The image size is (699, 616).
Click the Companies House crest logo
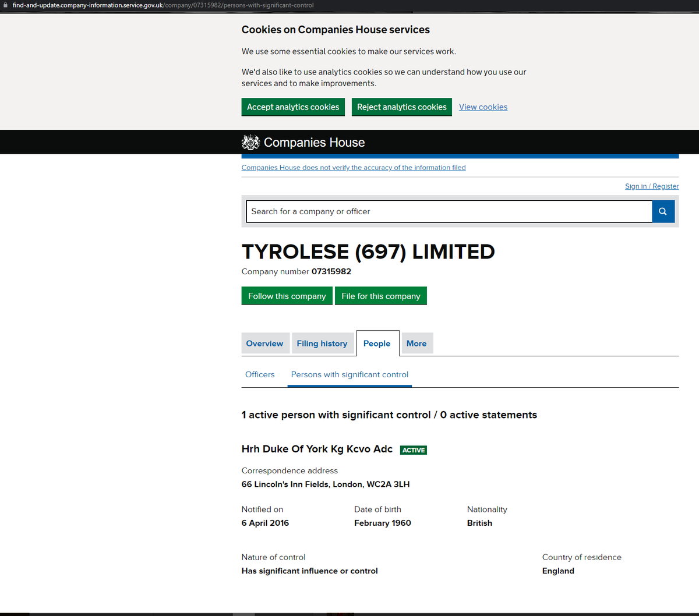[x=250, y=142]
